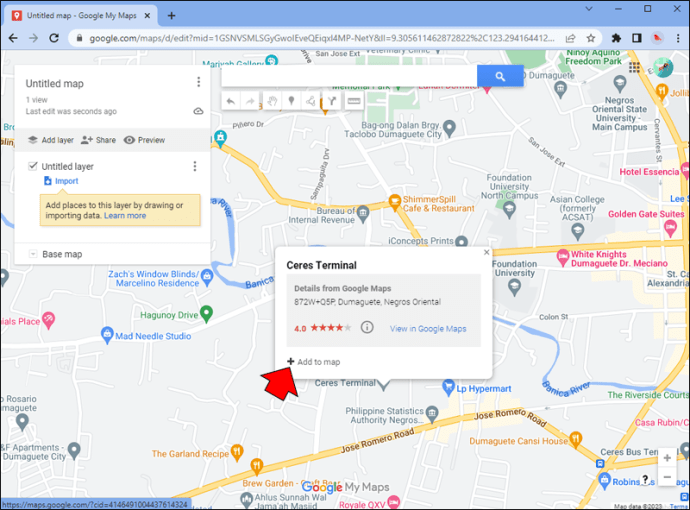Click the Ceres Terminal card title
The image size is (690, 510).
[x=321, y=265]
